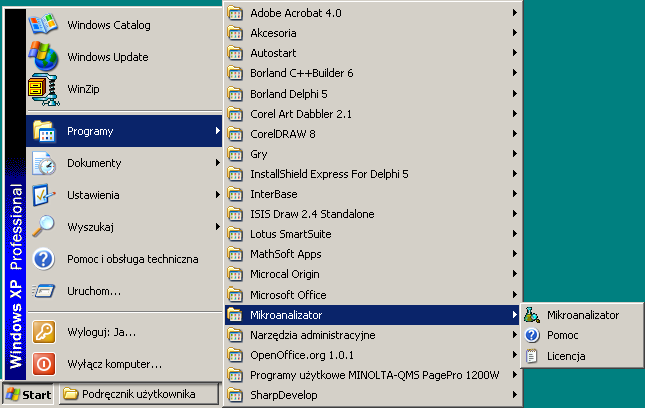
Task: Click the MathSoft Apps folder icon
Action: (x=235, y=254)
